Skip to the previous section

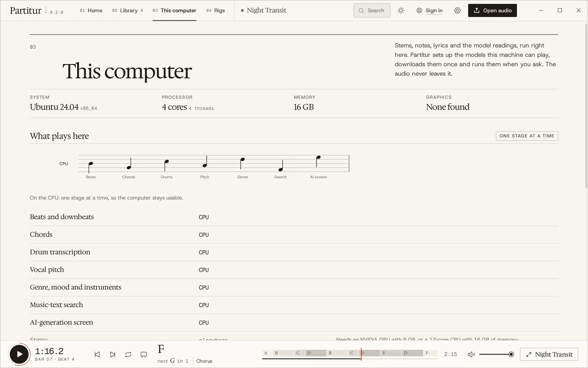(97, 355)
